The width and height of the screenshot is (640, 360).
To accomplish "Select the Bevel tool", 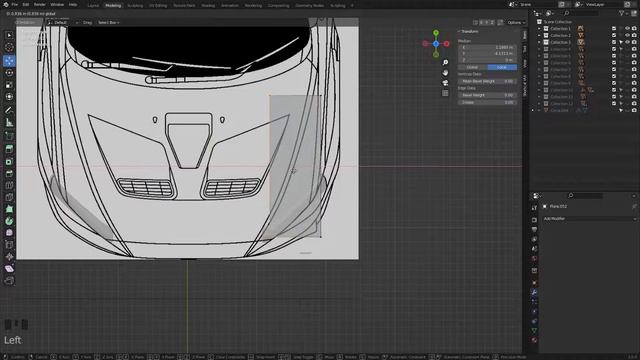I will (x=9, y=173).
